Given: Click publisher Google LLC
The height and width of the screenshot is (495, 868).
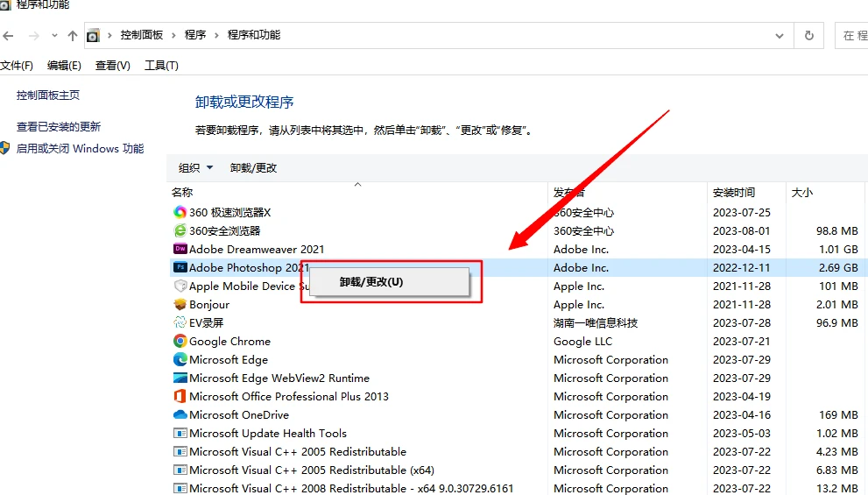Looking at the screenshot, I should pyautogui.click(x=583, y=341).
